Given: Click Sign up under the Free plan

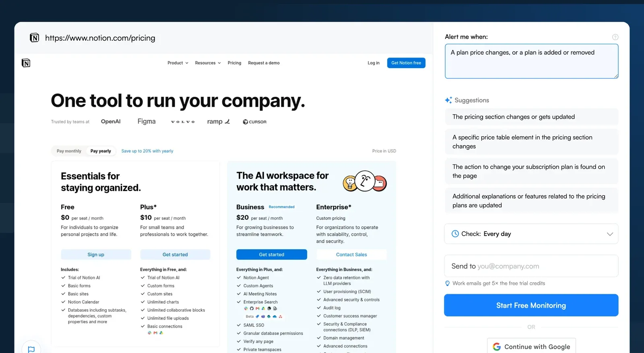Looking at the screenshot, I should pos(96,254).
